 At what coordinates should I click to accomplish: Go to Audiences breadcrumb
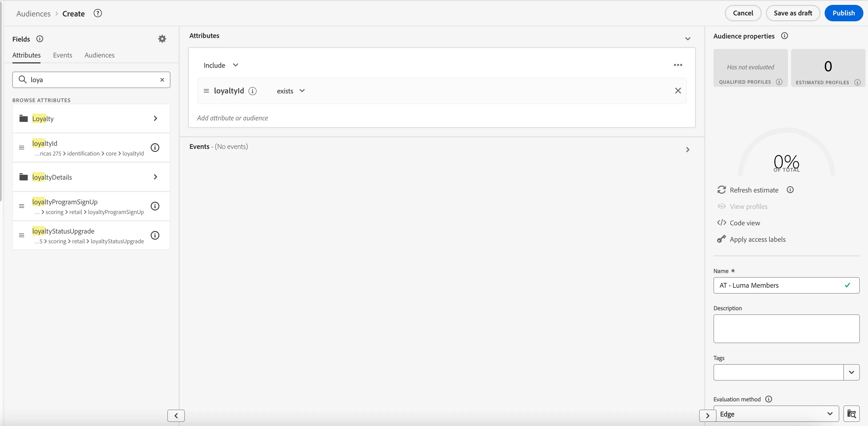(x=33, y=14)
